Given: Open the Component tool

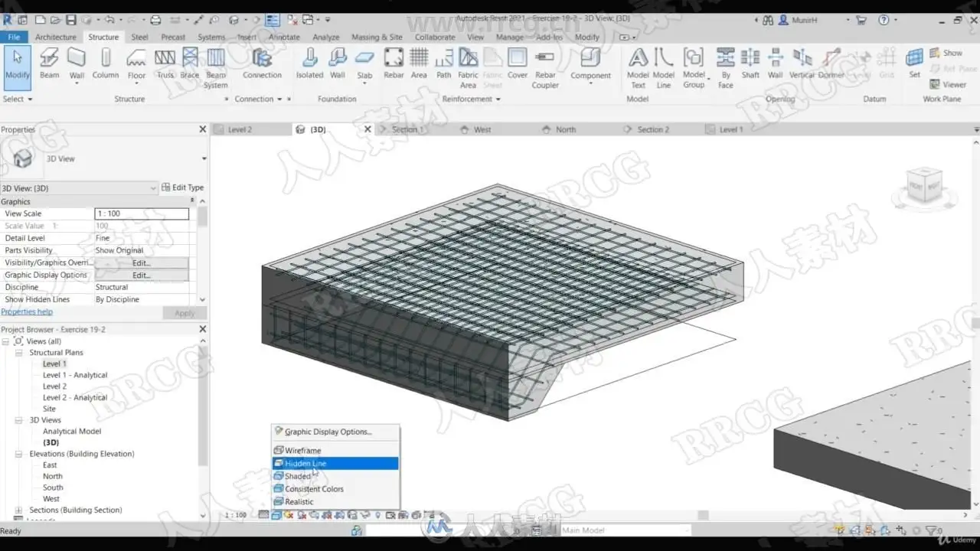Looking at the screenshot, I should [x=590, y=63].
